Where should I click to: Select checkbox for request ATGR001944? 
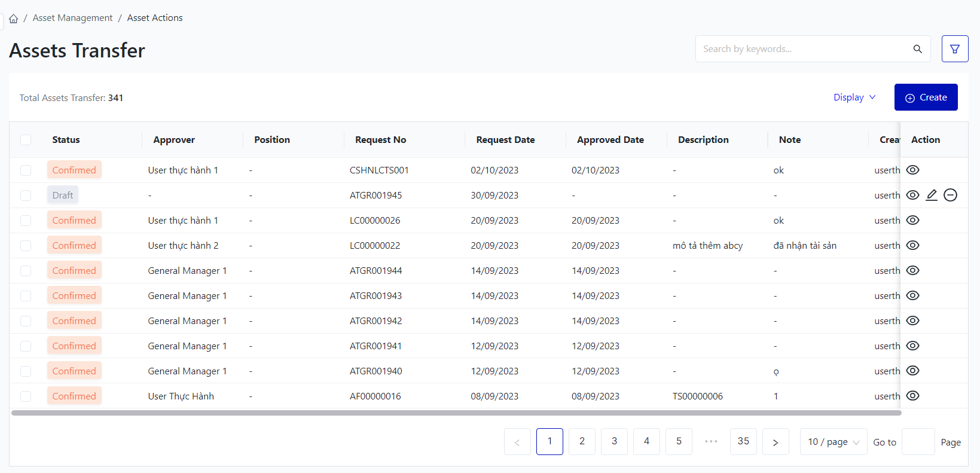pyautogui.click(x=26, y=271)
